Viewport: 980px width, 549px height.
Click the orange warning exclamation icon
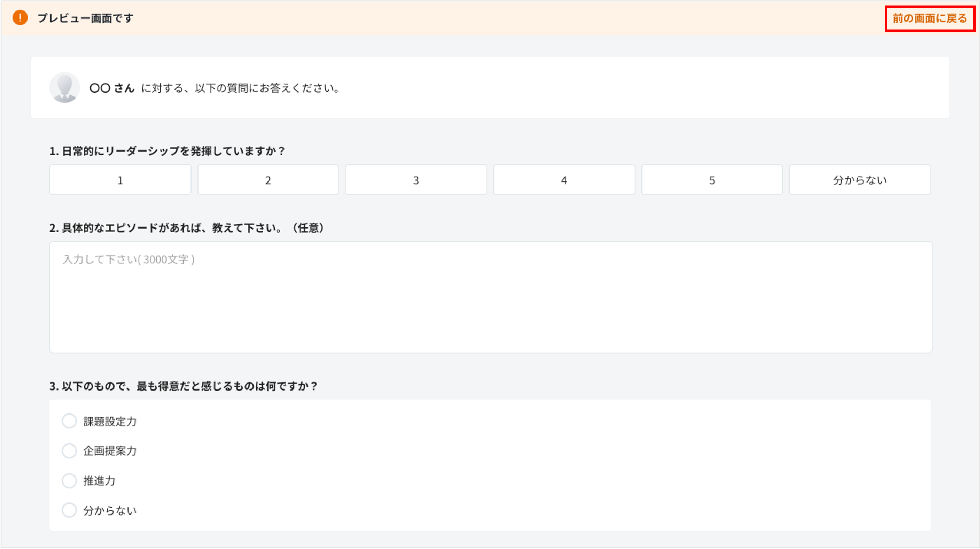tap(20, 18)
